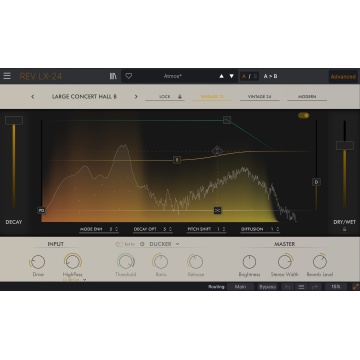Click the Brightness knob
360x360 pixels.
coord(249,262)
